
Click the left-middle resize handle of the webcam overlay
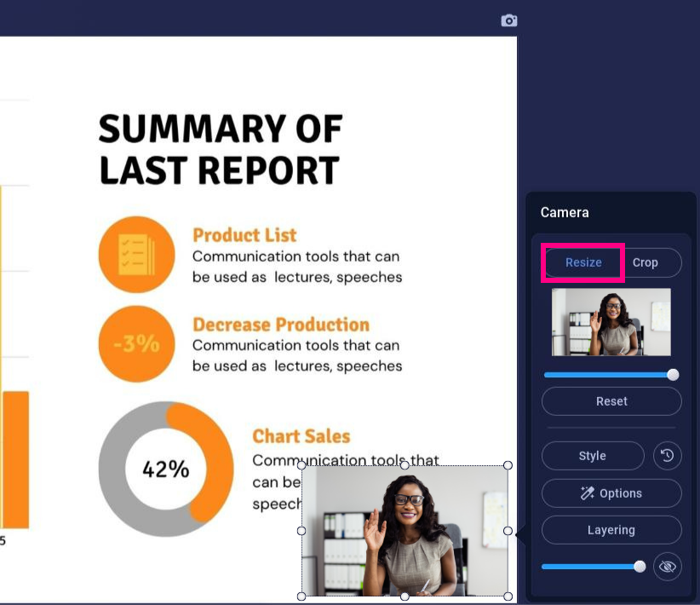pos(301,531)
